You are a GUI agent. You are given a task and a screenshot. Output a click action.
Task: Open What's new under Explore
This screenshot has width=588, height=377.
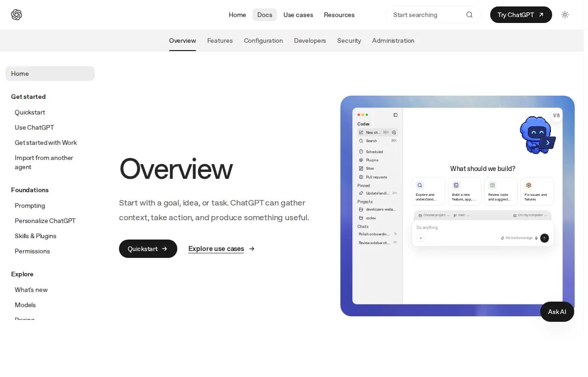pyautogui.click(x=31, y=290)
